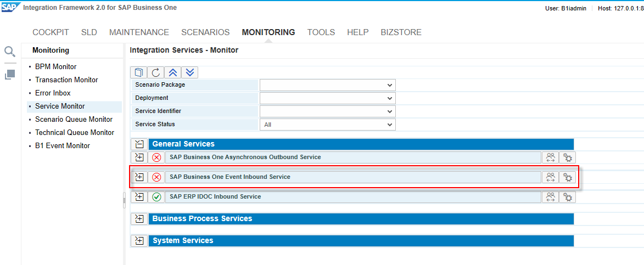Image resolution: width=644 pixels, height=265 pixels.
Task: Toggle green status of SAP ERP IDOC Inbound Service
Action: [156, 197]
